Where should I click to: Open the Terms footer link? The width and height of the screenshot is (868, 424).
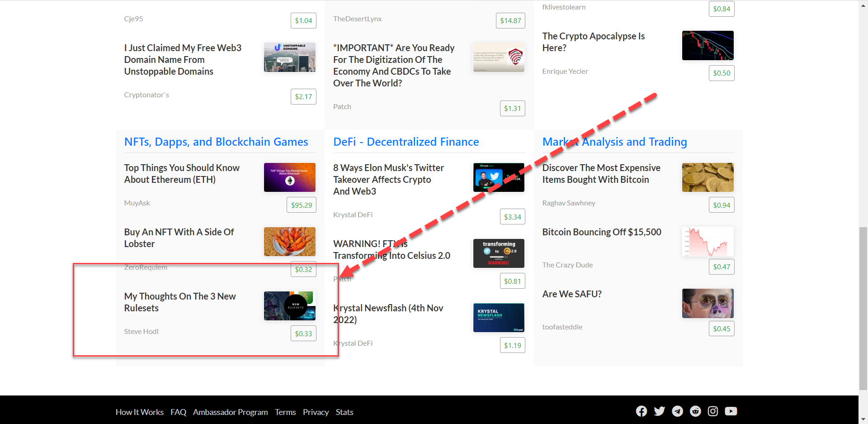[285, 412]
